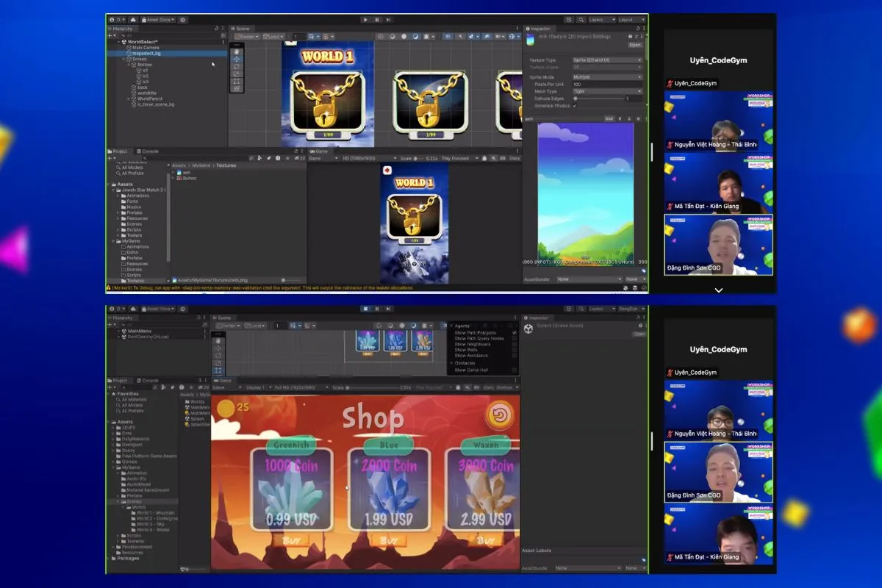Select the Rect Transform tool

[237, 82]
